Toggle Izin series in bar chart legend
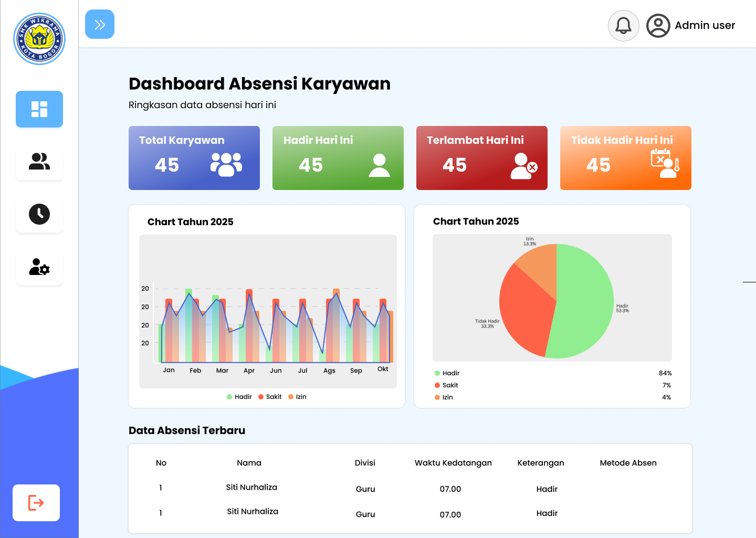 pyautogui.click(x=297, y=397)
